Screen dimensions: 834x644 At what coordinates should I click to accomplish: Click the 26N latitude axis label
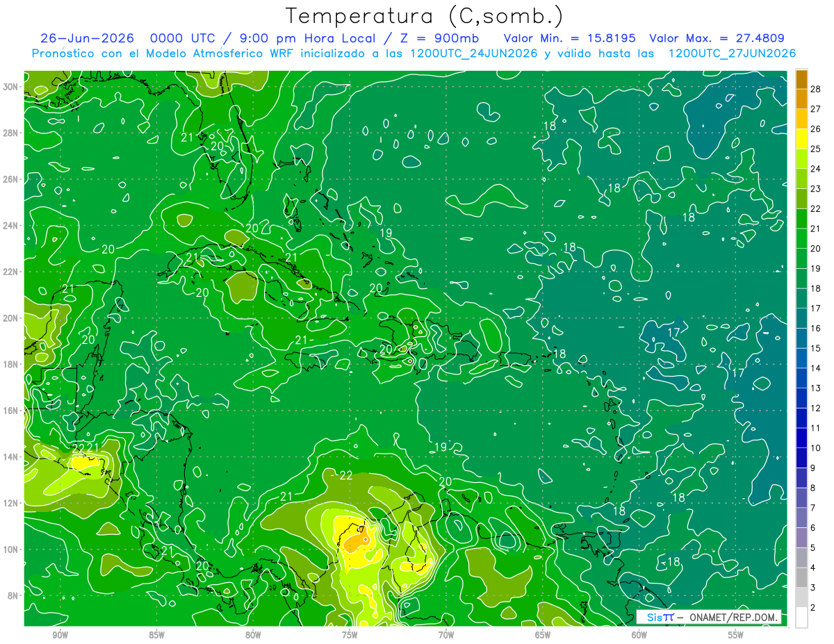coord(11,179)
